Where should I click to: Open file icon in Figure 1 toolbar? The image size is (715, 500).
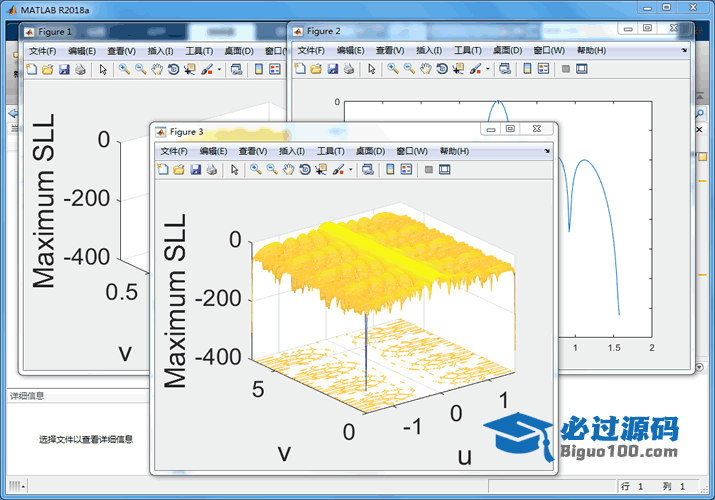48,69
